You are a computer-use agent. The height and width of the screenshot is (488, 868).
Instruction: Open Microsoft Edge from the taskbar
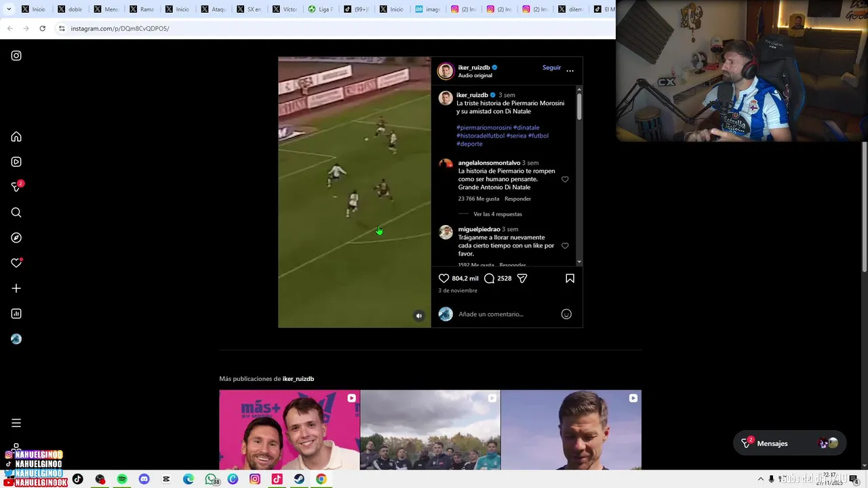189,479
